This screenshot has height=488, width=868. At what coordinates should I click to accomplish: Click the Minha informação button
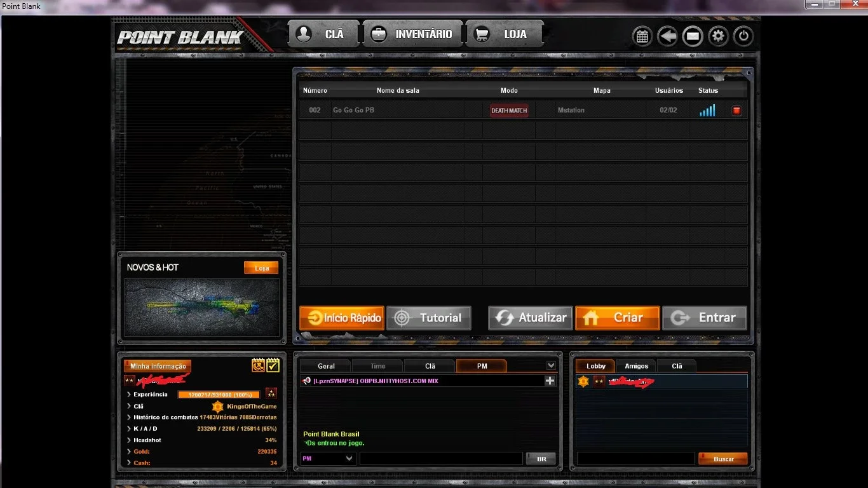158,366
